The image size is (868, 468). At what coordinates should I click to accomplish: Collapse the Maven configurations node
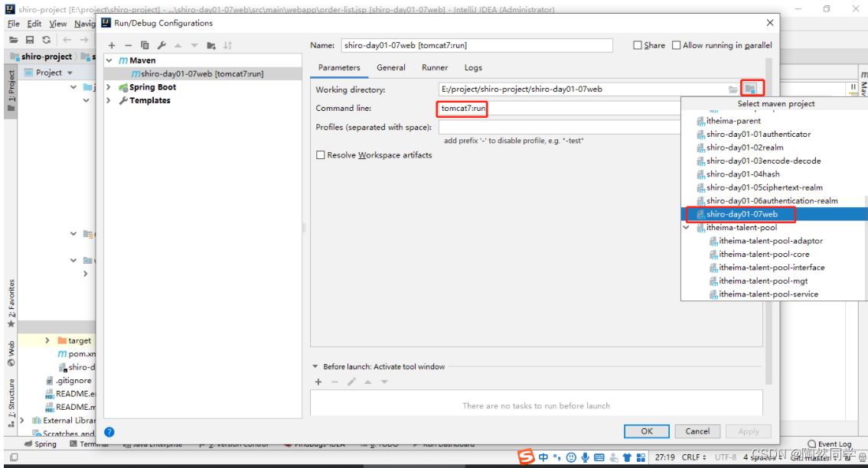point(109,60)
